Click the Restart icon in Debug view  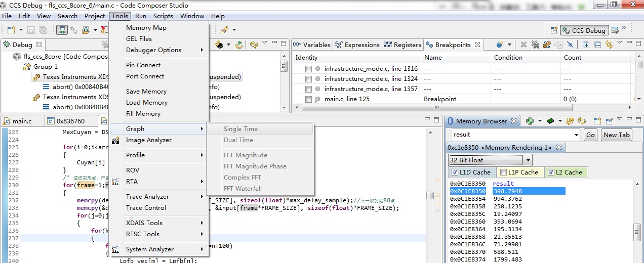[238, 45]
